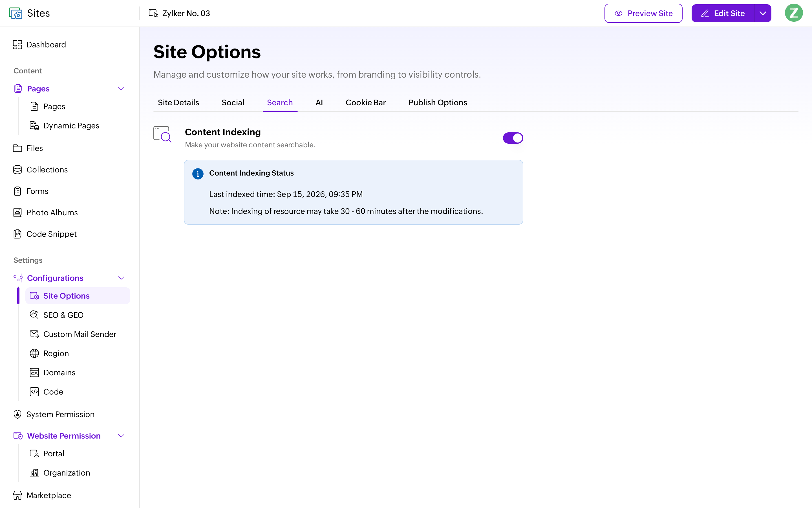This screenshot has height=508, width=812.
Task: Click the Edit Site button
Action: 723,13
